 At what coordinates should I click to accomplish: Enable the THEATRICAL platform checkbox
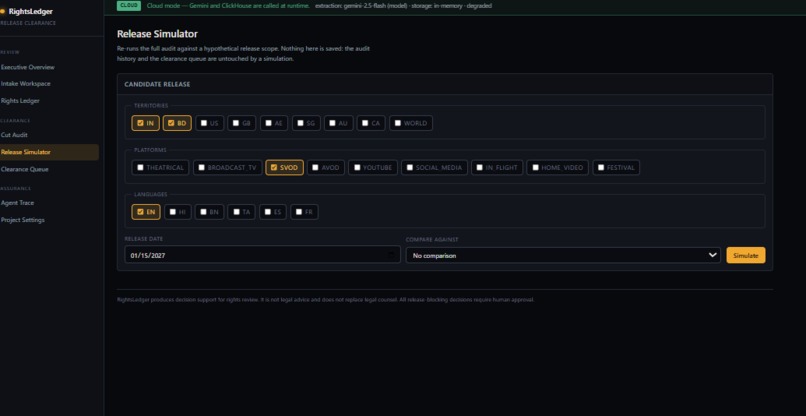(x=140, y=168)
